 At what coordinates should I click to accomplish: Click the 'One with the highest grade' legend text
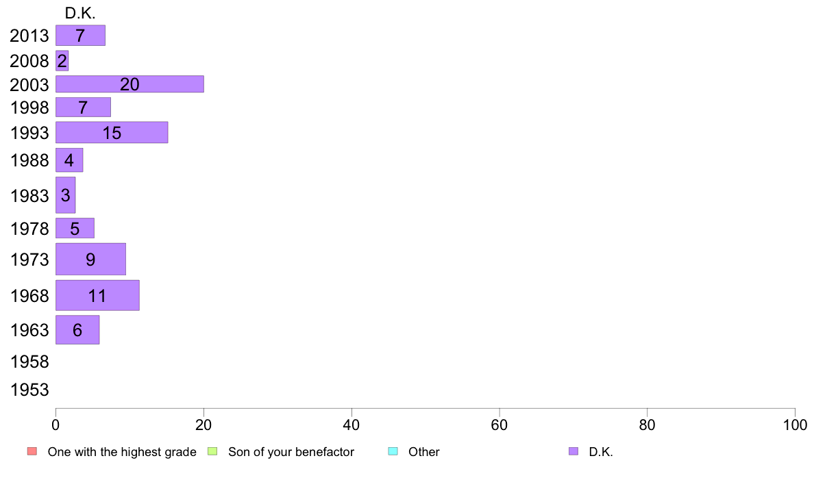(x=122, y=451)
